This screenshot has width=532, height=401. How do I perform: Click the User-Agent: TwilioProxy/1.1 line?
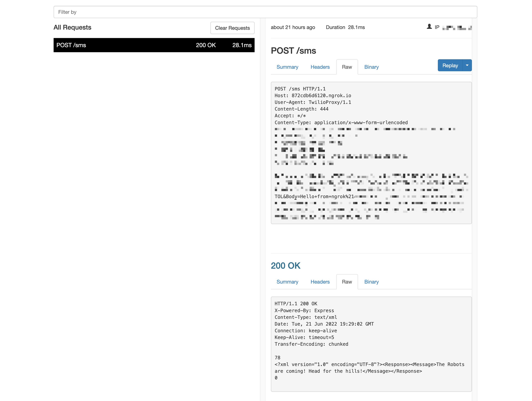313,102
